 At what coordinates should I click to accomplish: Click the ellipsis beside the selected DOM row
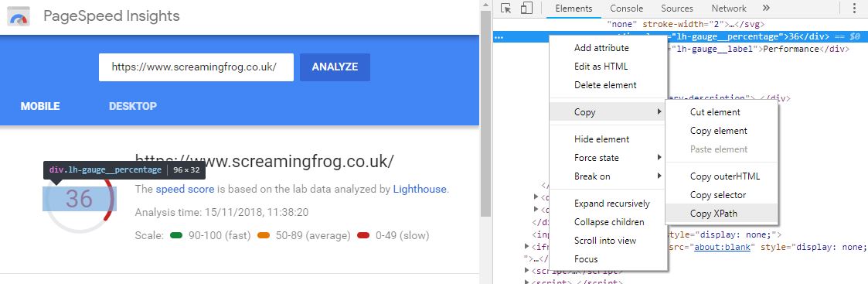pyautogui.click(x=499, y=37)
